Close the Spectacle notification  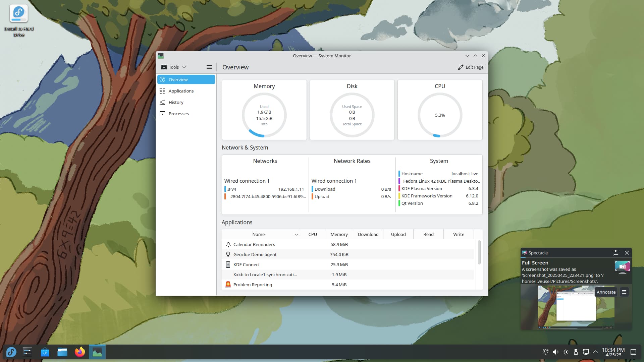coord(627,253)
